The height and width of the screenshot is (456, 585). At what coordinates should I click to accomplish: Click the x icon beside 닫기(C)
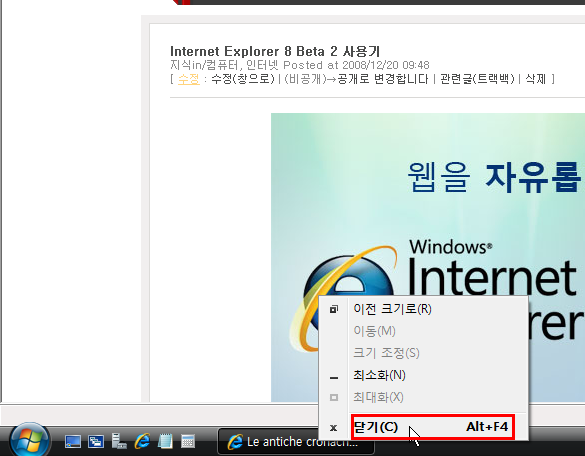coord(334,428)
